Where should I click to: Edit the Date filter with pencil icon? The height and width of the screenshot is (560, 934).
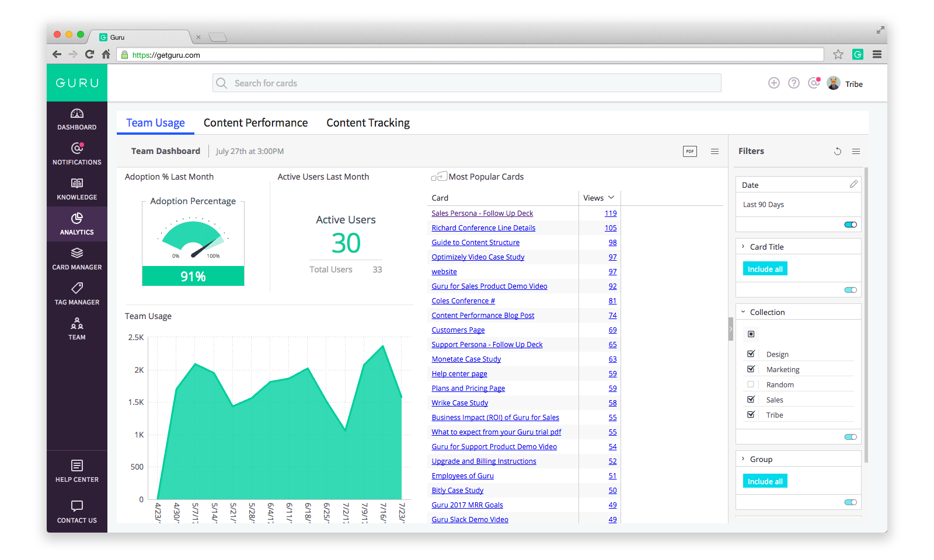pos(853,184)
